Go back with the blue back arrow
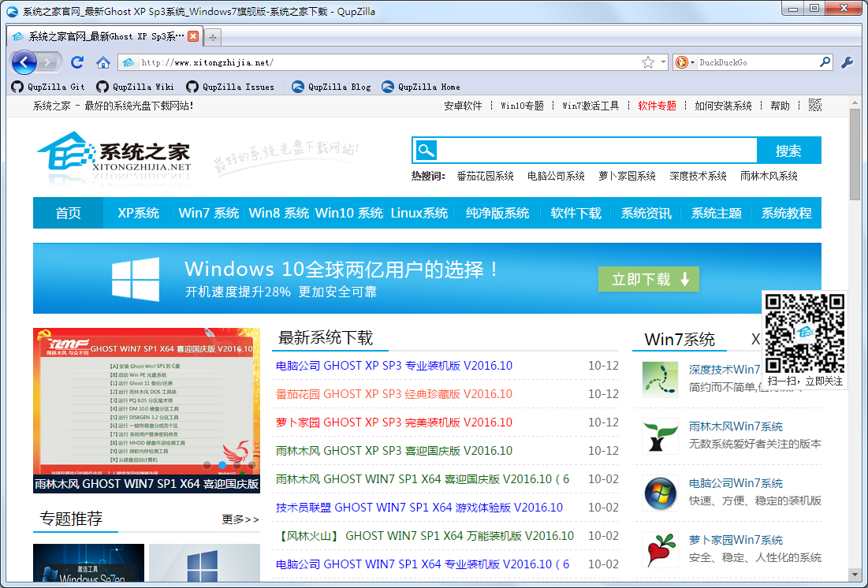This screenshot has height=588, width=868. 24,62
